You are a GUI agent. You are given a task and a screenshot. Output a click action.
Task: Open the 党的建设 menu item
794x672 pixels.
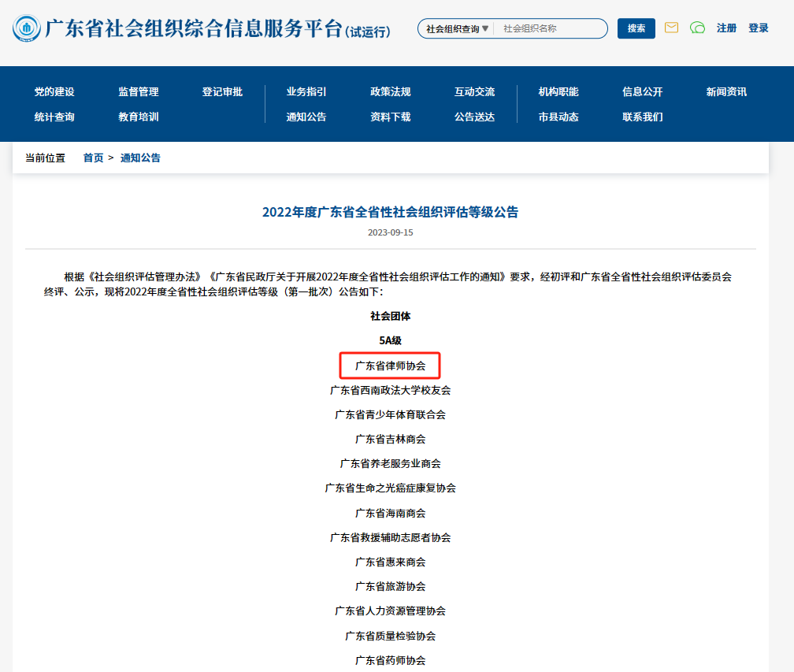tap(54, 91)
